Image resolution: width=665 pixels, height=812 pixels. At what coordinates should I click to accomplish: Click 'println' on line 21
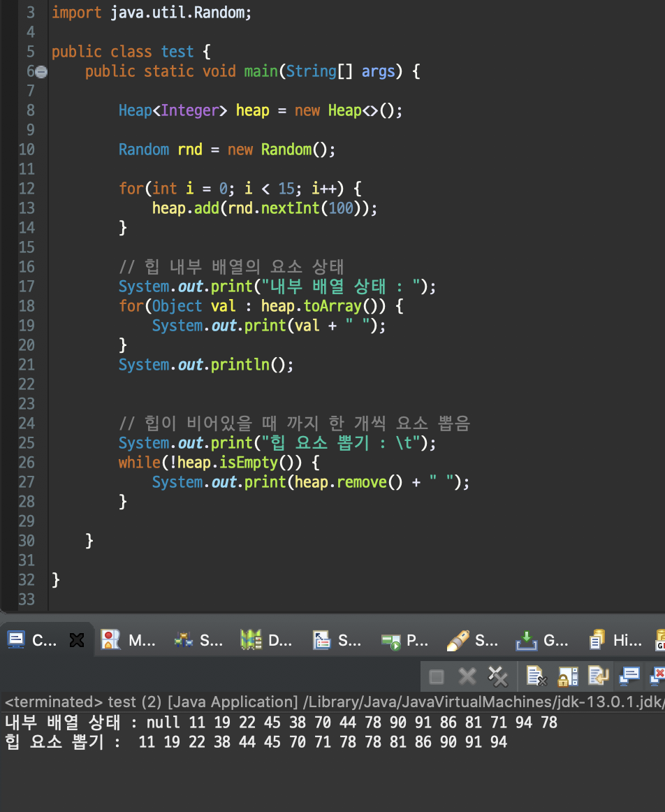tap(240, 365)
